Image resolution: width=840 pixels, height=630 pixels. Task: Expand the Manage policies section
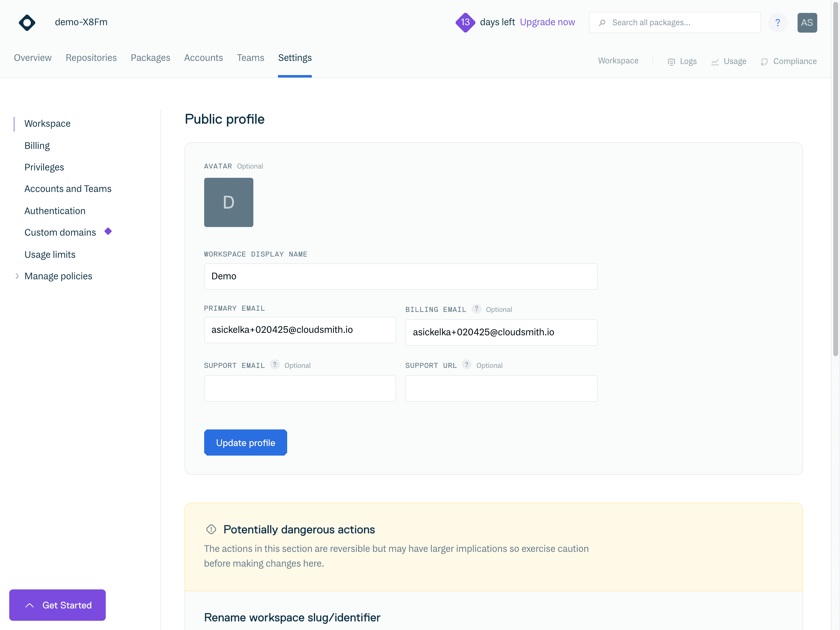(x=17, y=276)
